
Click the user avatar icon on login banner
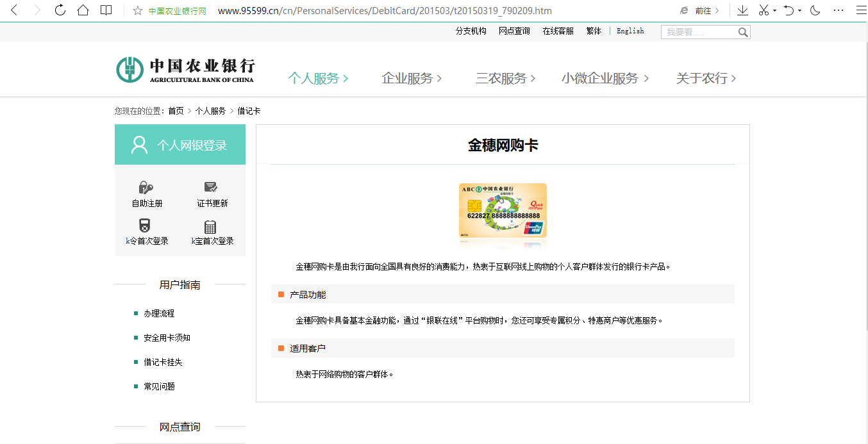[x=139, y=145]
